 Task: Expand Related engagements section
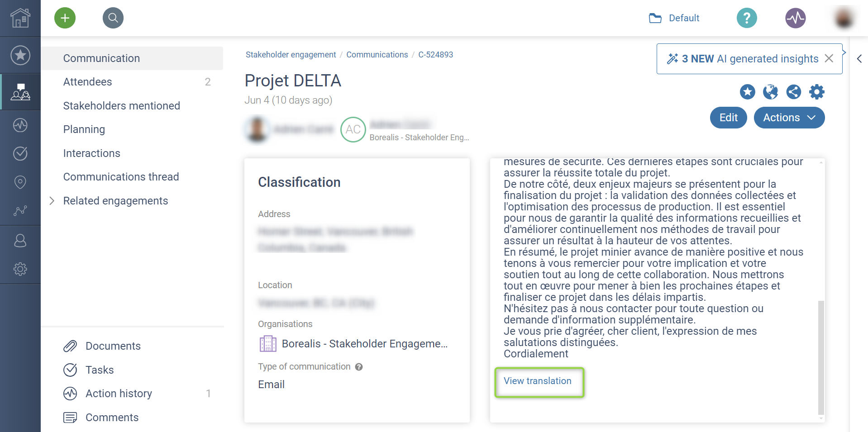point(52,201)
